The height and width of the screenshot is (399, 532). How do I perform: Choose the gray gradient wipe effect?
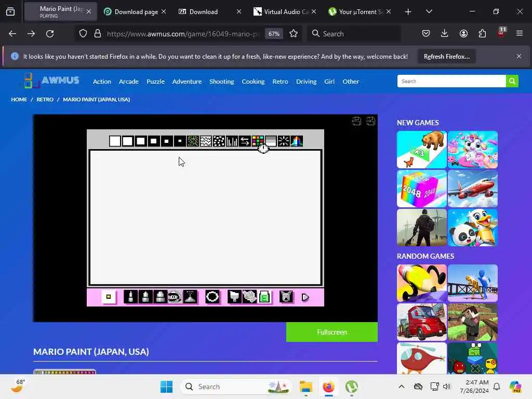tap(271, 141)
